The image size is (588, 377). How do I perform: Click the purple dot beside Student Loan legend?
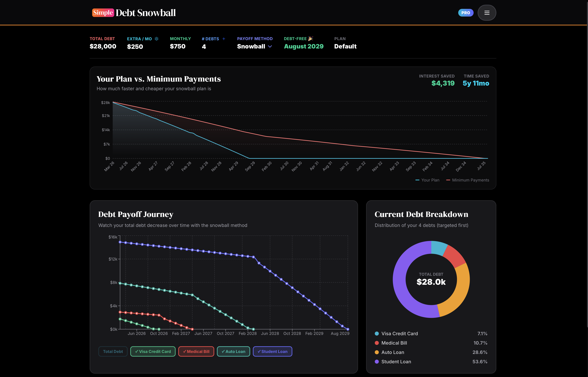(x=377, y=362)
